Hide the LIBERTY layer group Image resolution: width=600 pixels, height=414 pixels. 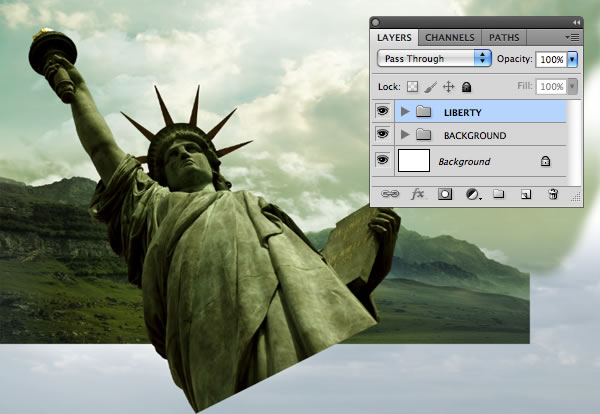(383, 111)
